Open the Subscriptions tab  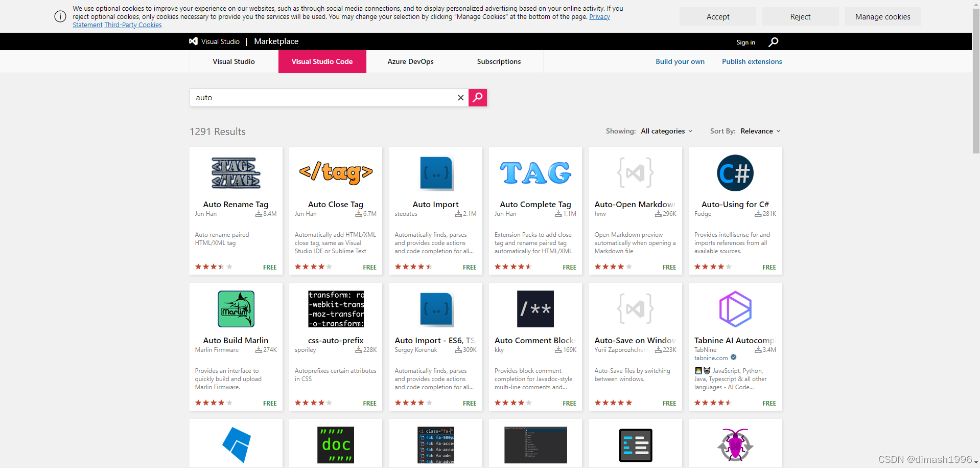click(x=499, y=61)
